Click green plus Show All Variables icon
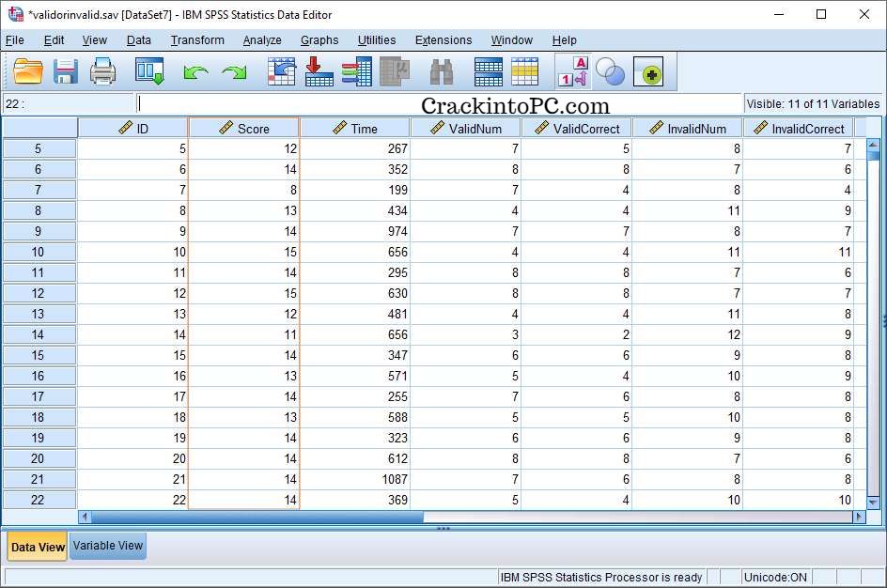 click(x=648, y=71)
